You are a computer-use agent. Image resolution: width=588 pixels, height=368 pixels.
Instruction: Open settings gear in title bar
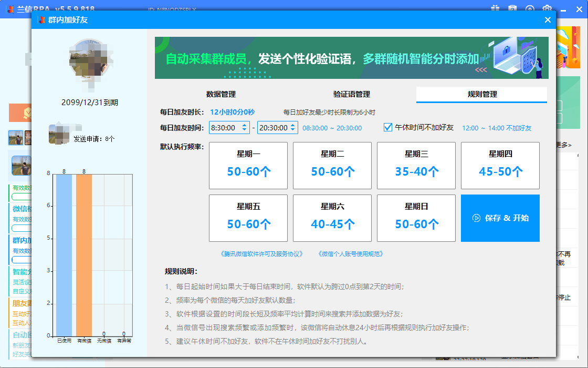pyautogui.click(x=547, y=8)
